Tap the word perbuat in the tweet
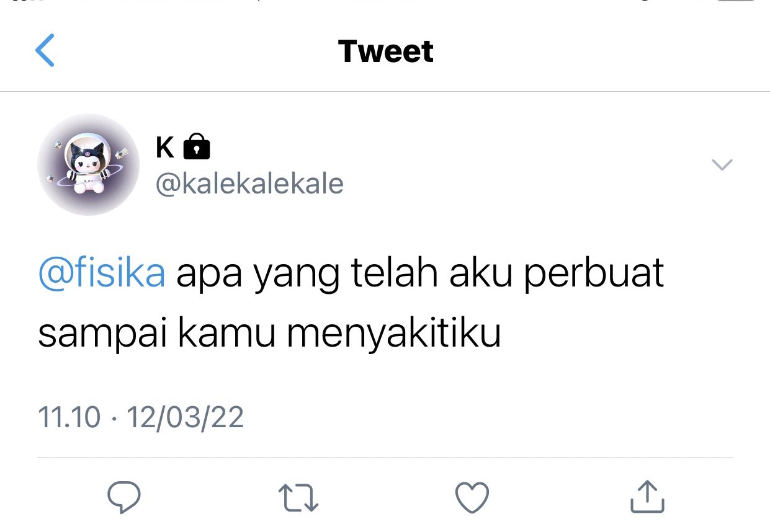This screenshot has height=532, width=770. (x=594, y=273)
